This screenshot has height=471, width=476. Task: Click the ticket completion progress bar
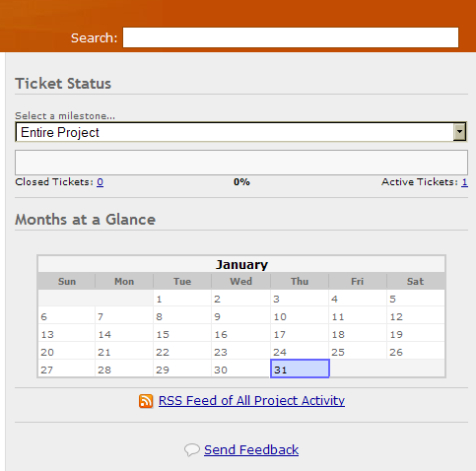[241, 163]
